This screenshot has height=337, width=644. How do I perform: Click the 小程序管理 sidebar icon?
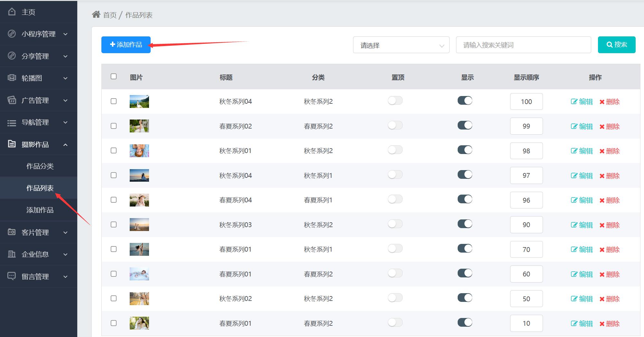point(12,34)
